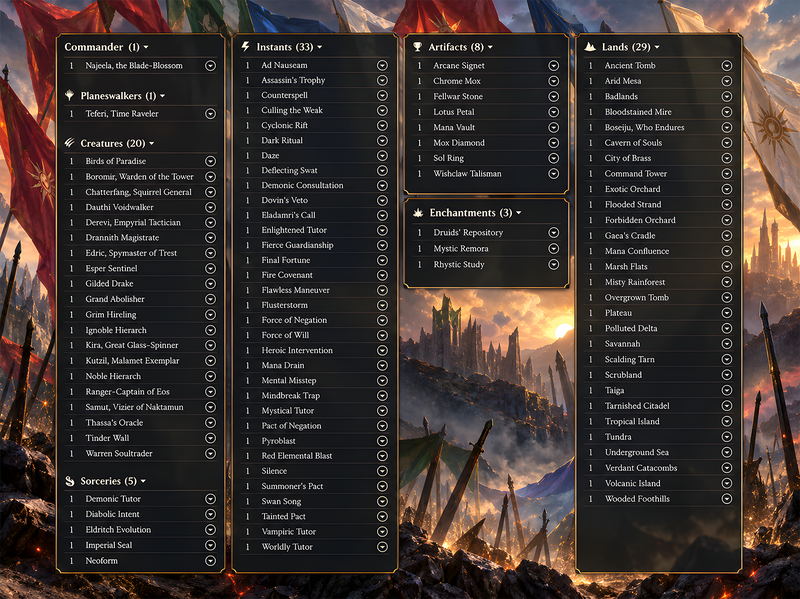Open options circle for Mana Vault
The width and height of the screenshot is (800, 599).
click(554, 128)
